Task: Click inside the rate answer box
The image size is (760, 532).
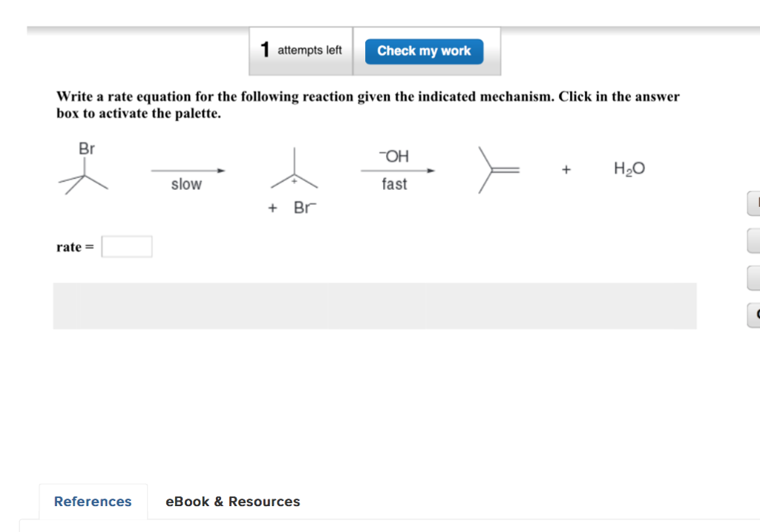Action: pos(127,246)
